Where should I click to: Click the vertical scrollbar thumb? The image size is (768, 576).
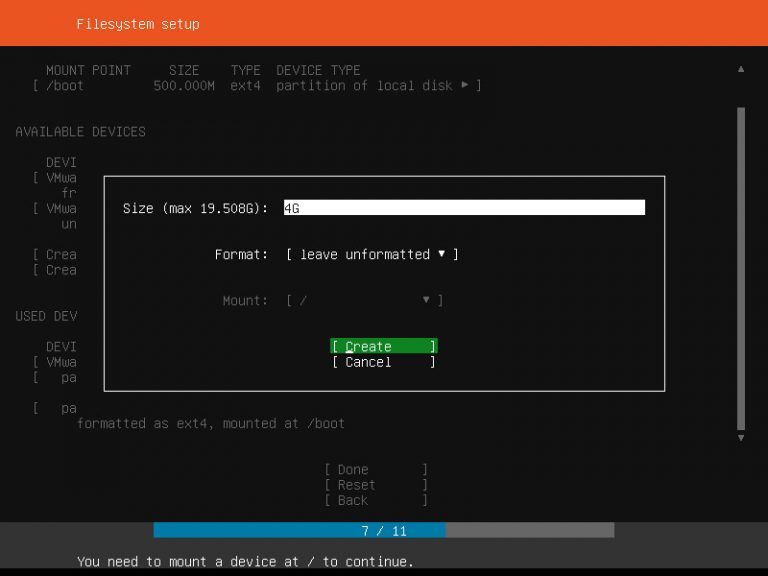coord(741,268)
